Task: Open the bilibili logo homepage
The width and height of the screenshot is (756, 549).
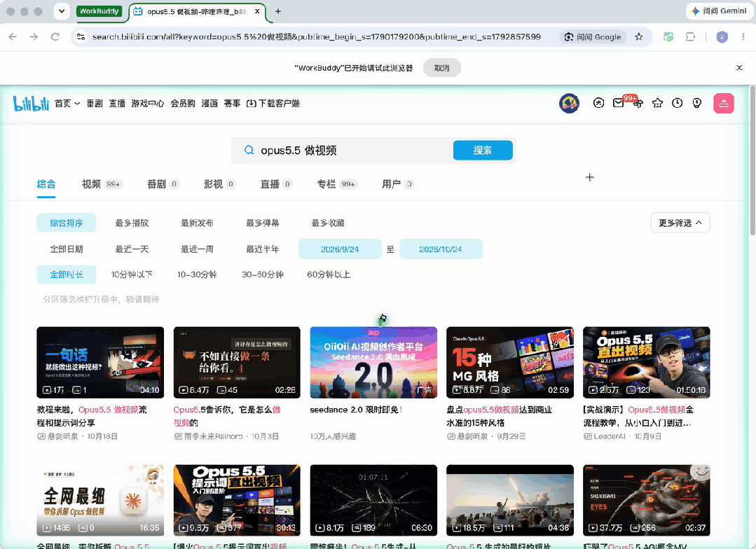Action: point(32,103)
